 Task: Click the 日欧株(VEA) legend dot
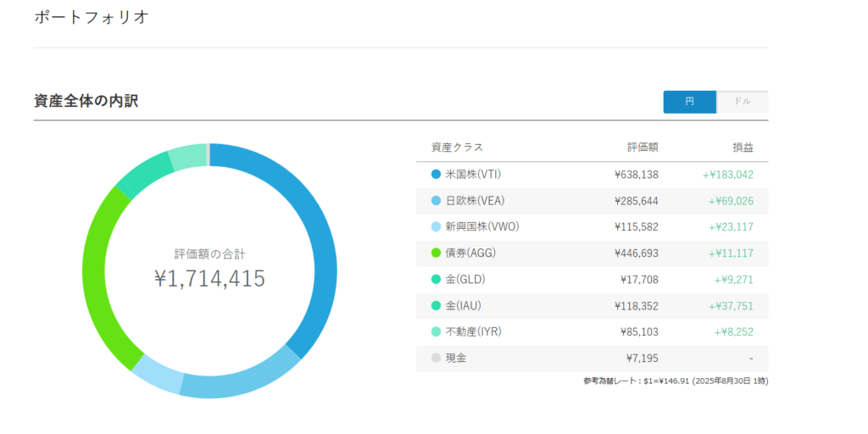(437, 201)
